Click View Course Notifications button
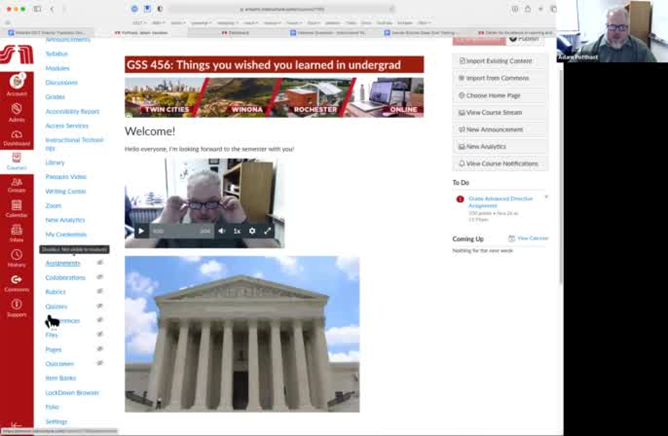The image size is (668, 436). (x=500, y=164)
